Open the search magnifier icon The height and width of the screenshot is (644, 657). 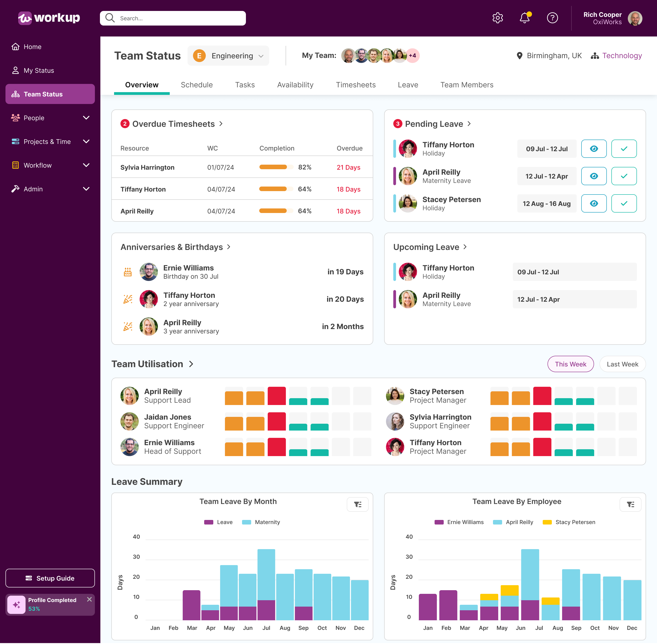109,18
